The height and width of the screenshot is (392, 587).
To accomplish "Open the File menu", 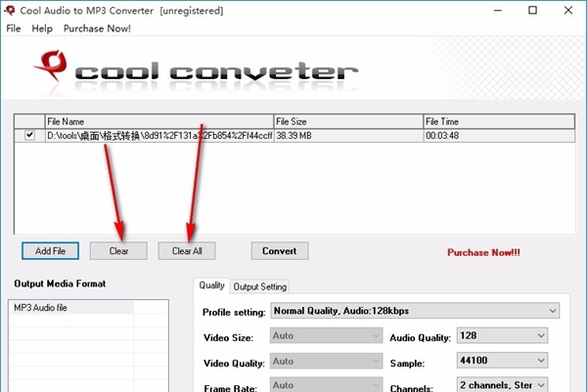I will (14, 28).
